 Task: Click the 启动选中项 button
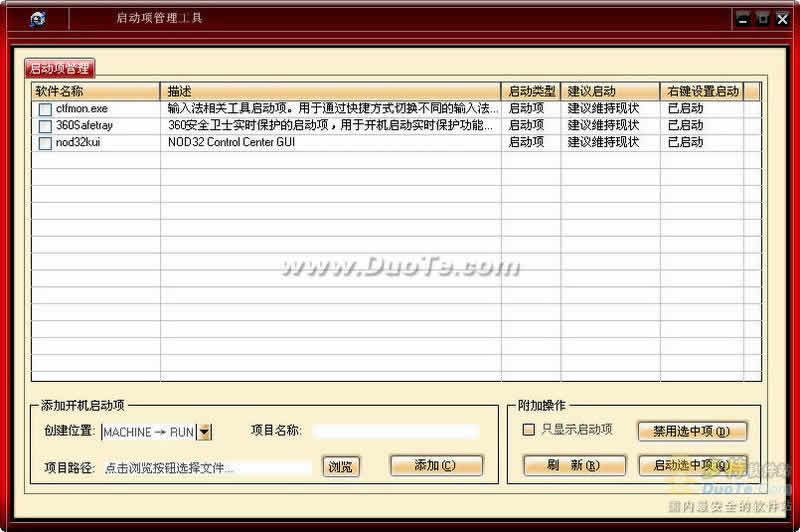(x=692, y=466)
